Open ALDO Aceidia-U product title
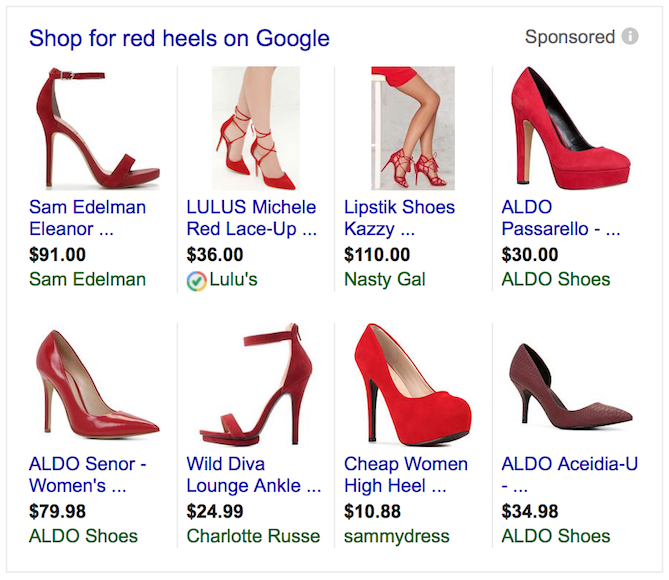The width and height of the screenshot is (669, 580). point(570,475)
